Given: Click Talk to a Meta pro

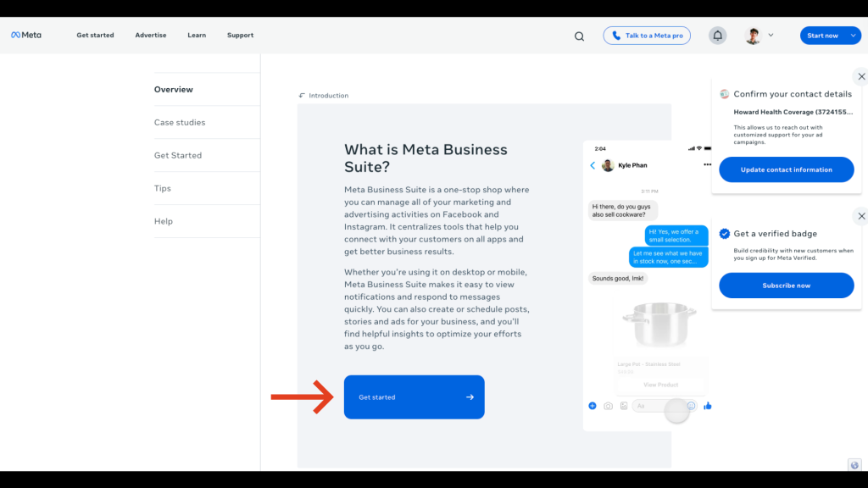Looking at the screenshot, I should coord(647,35).
